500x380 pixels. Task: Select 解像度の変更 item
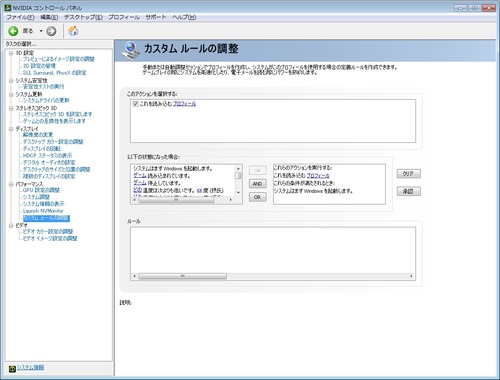pos(38,135)
